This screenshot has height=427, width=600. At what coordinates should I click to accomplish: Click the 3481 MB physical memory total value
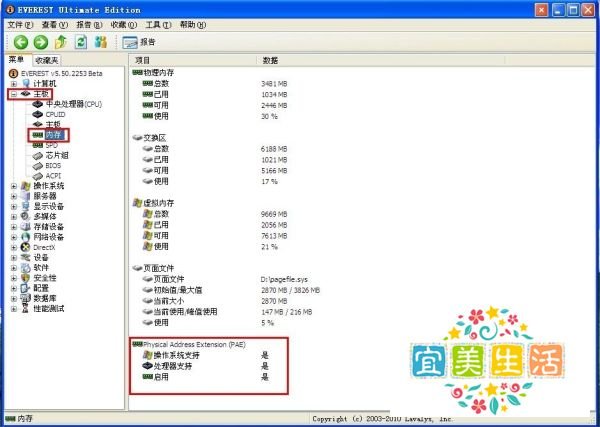point(274,83)
